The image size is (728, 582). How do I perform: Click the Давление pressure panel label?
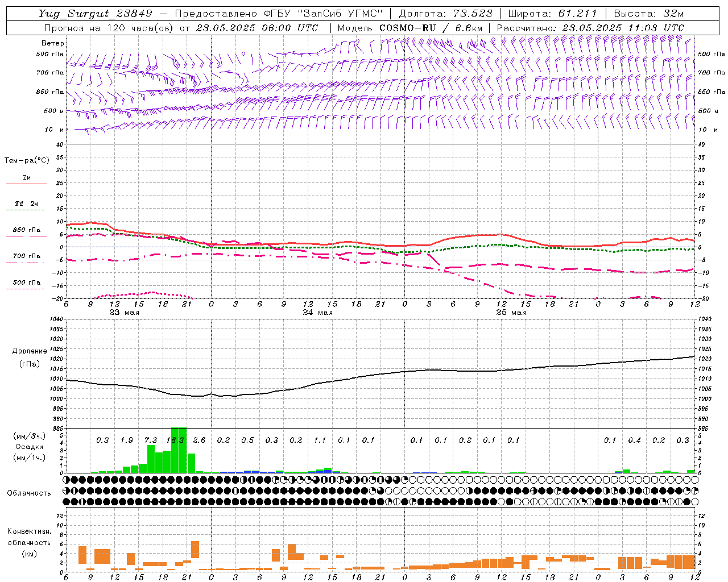click(29, 351)
